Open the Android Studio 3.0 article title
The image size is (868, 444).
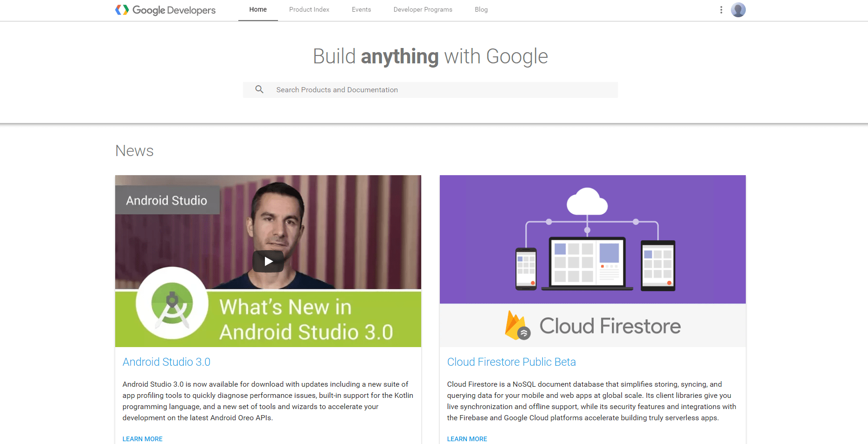coord(166,362)
